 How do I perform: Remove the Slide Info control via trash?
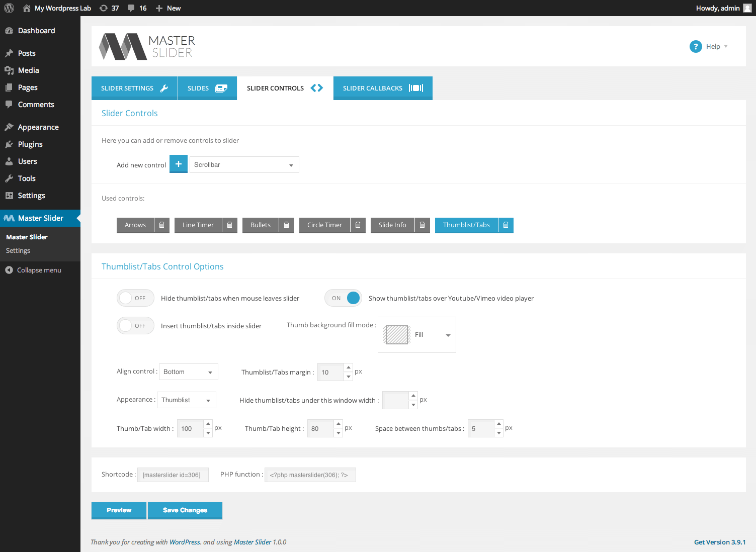pyautogui.click(x=422, y=225)
